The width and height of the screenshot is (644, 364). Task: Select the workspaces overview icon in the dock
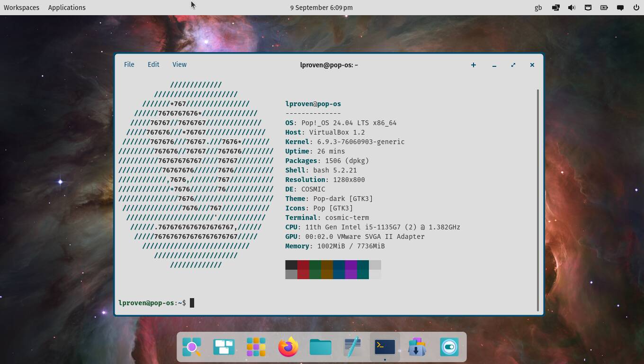(224, 347)
